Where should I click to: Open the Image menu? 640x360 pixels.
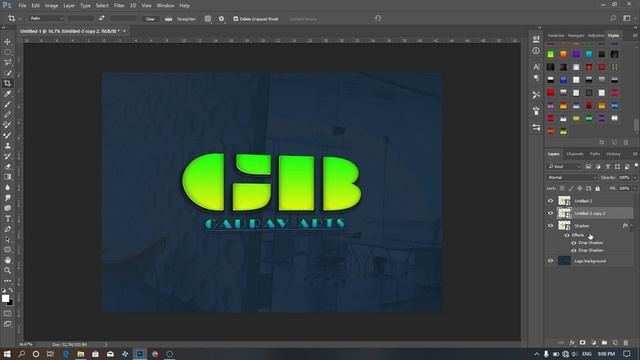[51, 6]
